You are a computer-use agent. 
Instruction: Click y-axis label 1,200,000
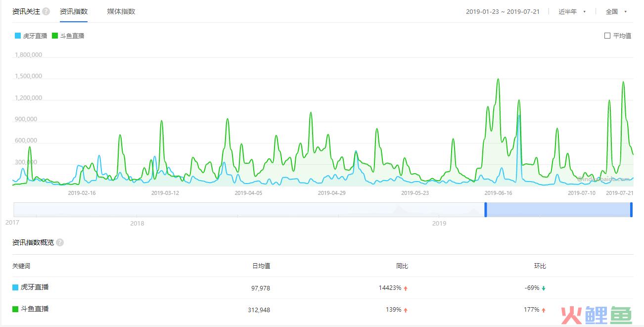click(28, 98)
